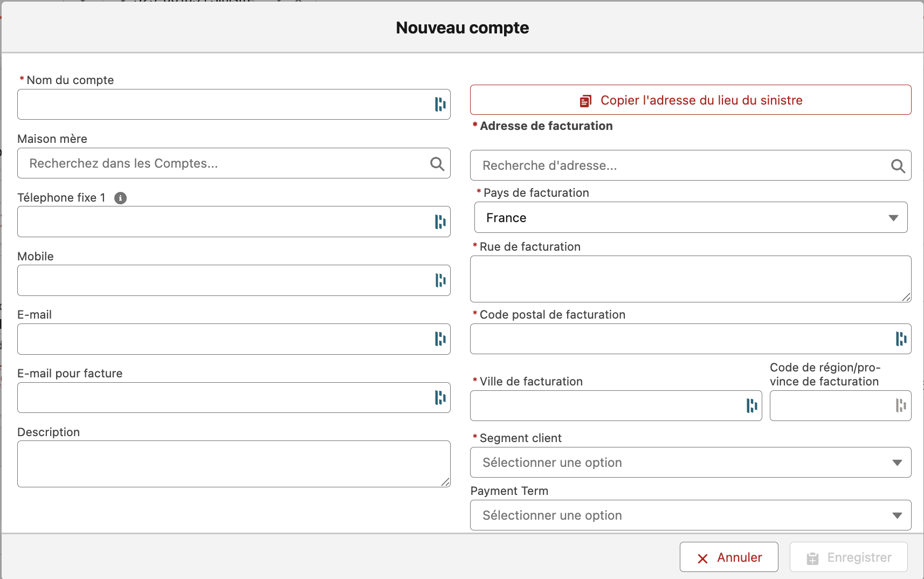This screenshot has height=579, width=924.
Task: Click into the Maison mère search field
Action: (234, 163)
